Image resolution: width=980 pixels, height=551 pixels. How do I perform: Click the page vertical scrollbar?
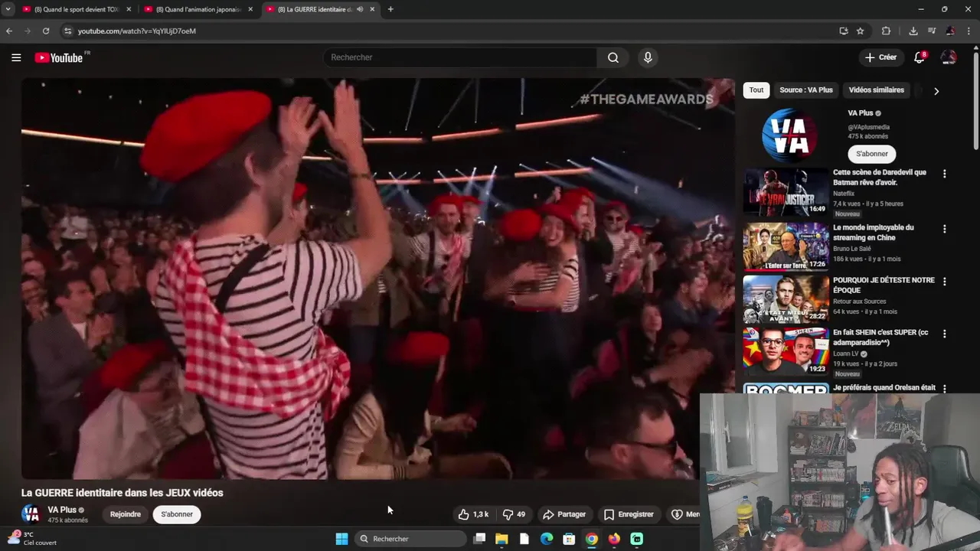point(975,99)
